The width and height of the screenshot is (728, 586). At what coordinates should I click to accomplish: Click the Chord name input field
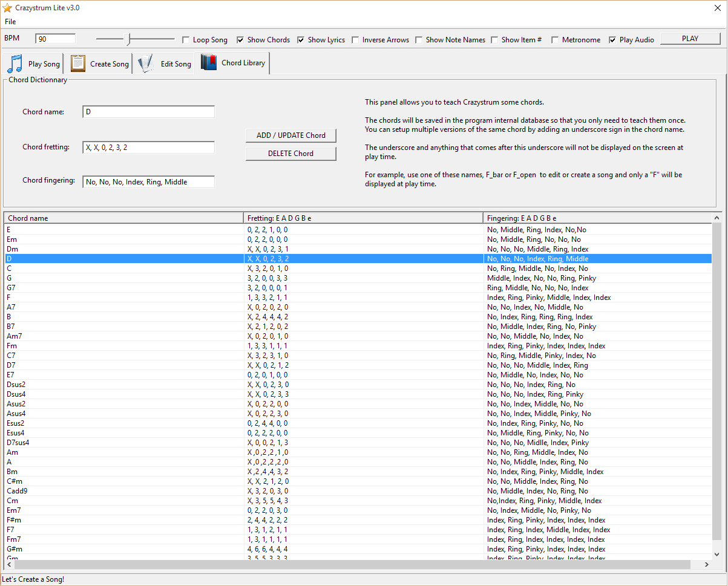pyautogui.click(x=149, y=112)
